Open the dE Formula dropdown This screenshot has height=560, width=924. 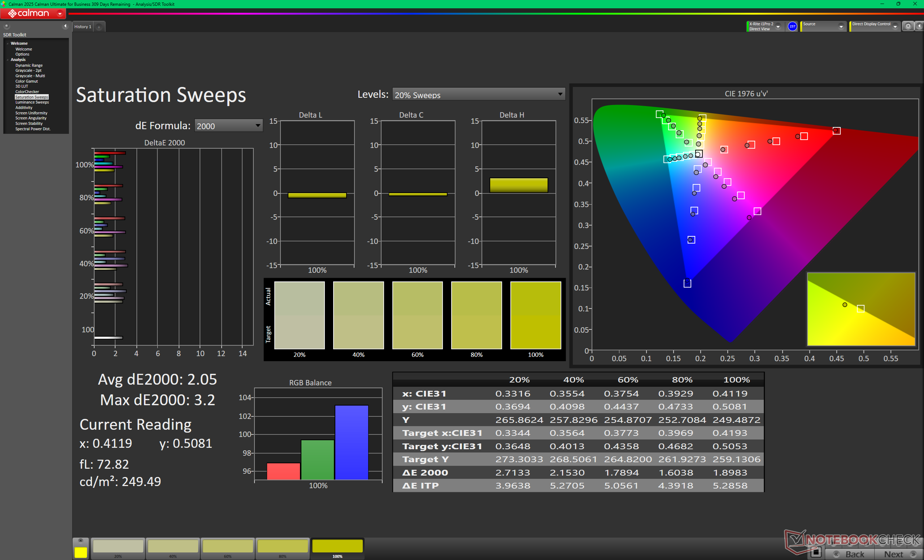tap(228, 126)
